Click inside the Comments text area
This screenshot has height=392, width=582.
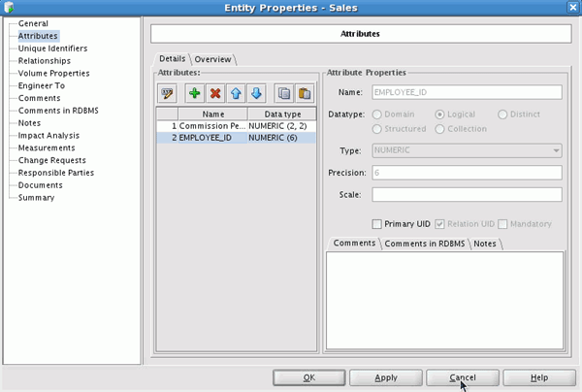pyautogui.click(x=444, y=301)
